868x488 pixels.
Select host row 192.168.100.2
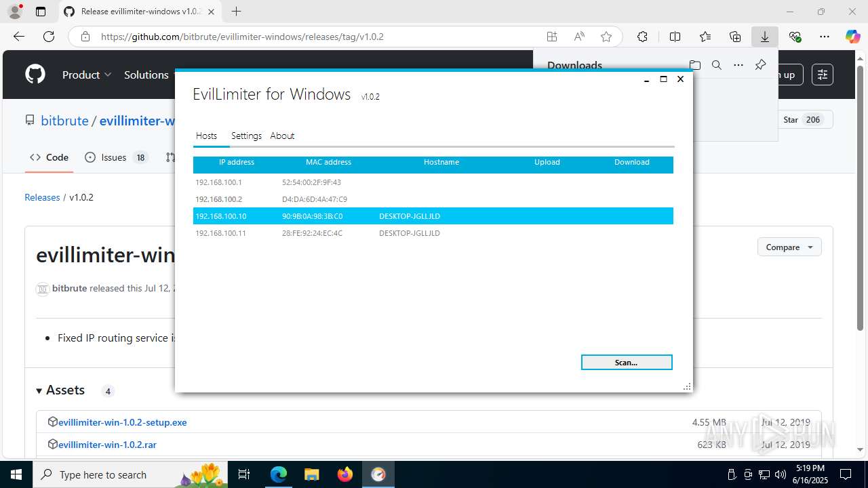433,199
